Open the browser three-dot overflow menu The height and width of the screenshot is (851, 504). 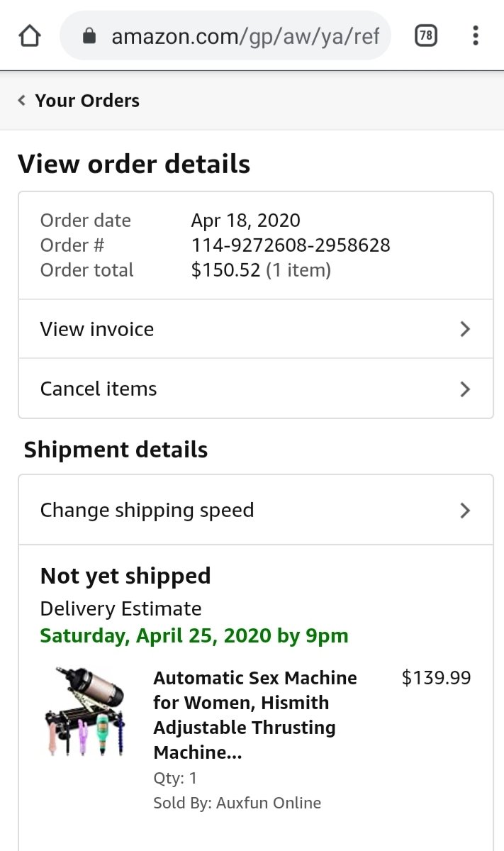point(475,35)
